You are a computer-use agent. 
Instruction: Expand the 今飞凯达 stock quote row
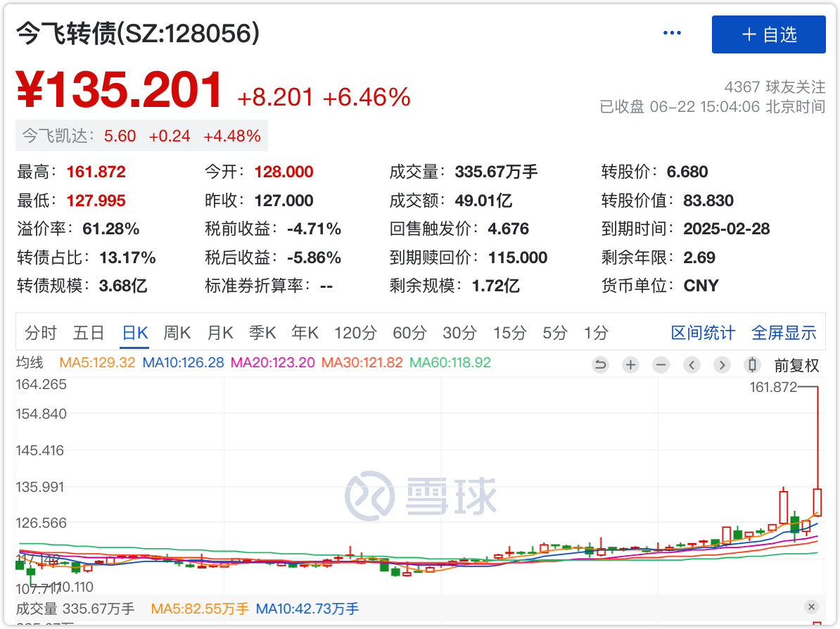click(x=141, y=136)
